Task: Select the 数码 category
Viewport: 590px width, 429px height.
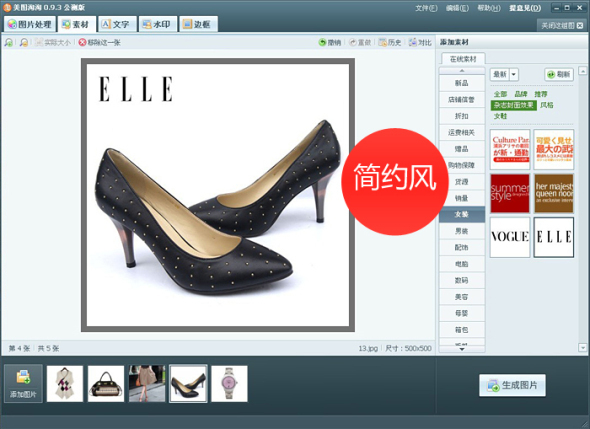Action: (462, 280)
